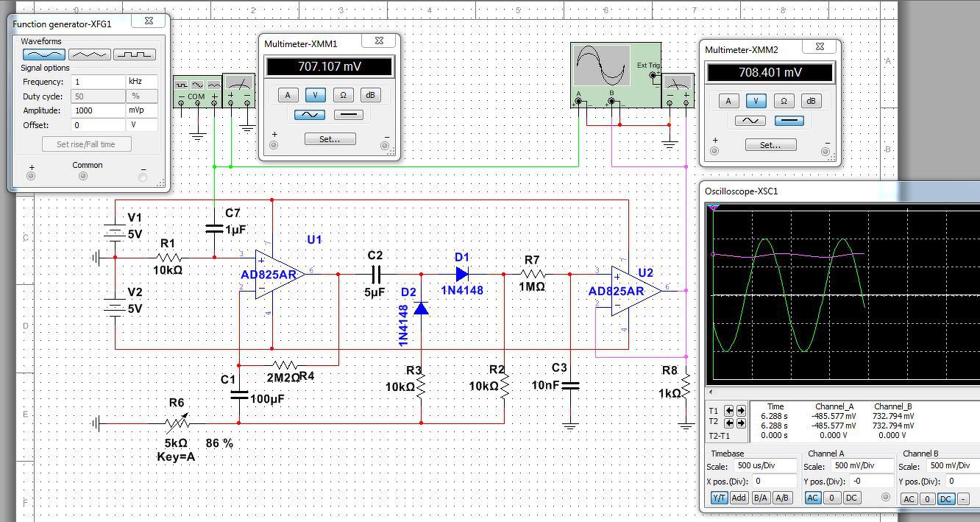Select diode D2 1N4148
Image resolution: width=980 pixels, height=522 pixels.
pyautogui.click(x=421, y=308)
